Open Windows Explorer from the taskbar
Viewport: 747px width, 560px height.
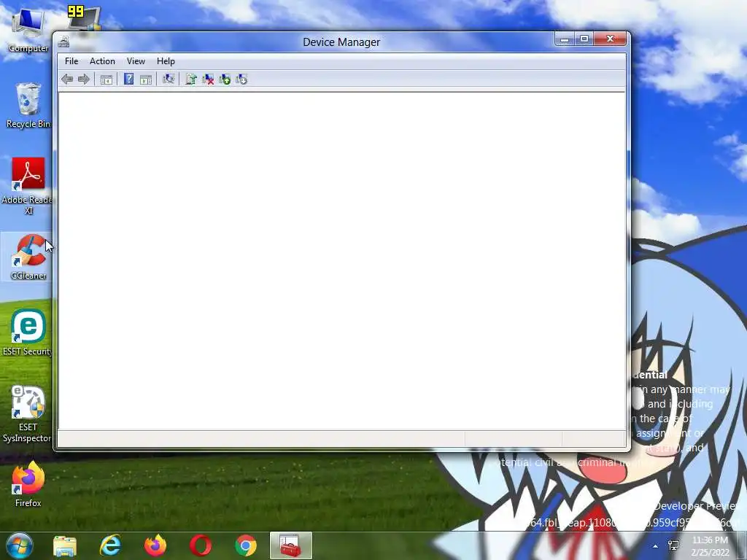(x=65, y=545)
